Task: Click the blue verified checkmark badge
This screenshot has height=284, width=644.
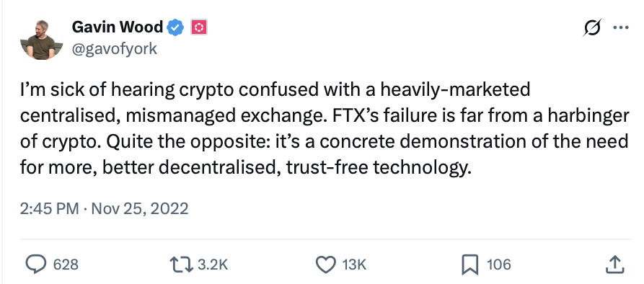Action: pos(175,27)
